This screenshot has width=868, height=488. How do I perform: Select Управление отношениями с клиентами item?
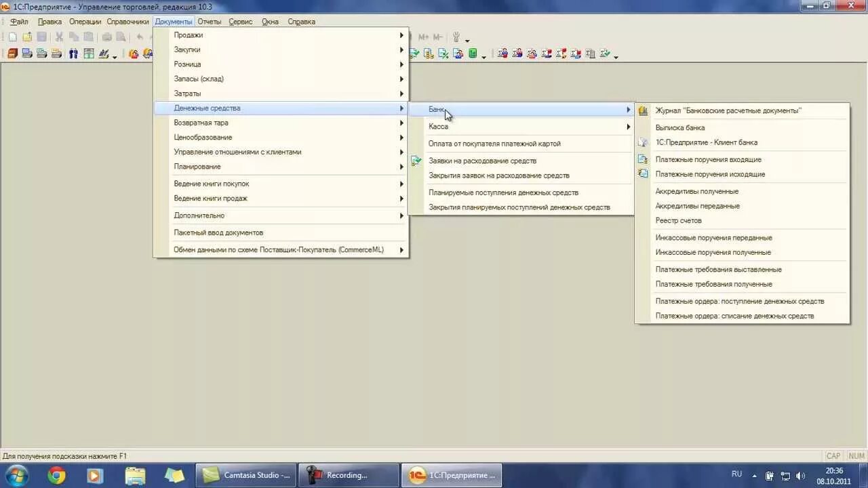(281, 152)
